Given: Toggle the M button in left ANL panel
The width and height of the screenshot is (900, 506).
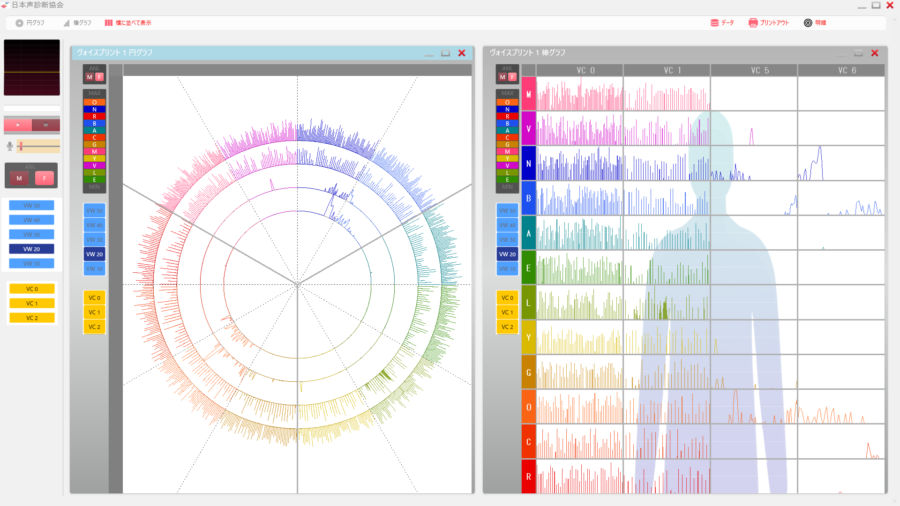Looking at the screenshot, I should tap(19, 178).
